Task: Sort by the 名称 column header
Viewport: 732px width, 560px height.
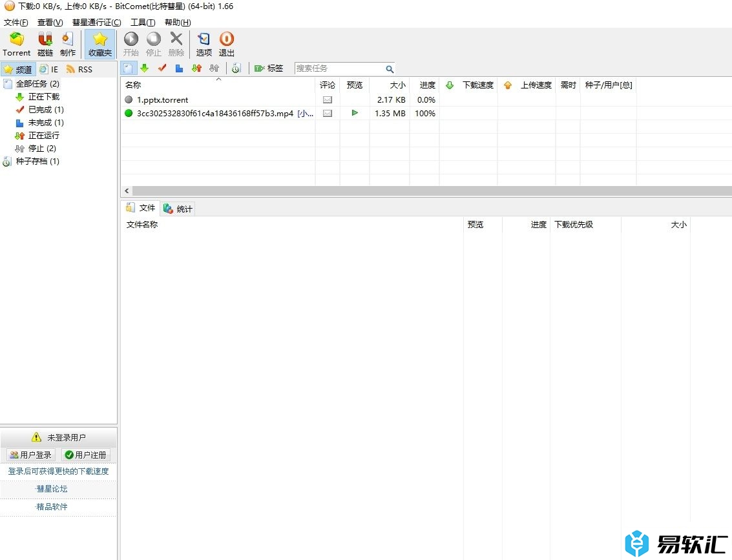Action: (218, 85)
